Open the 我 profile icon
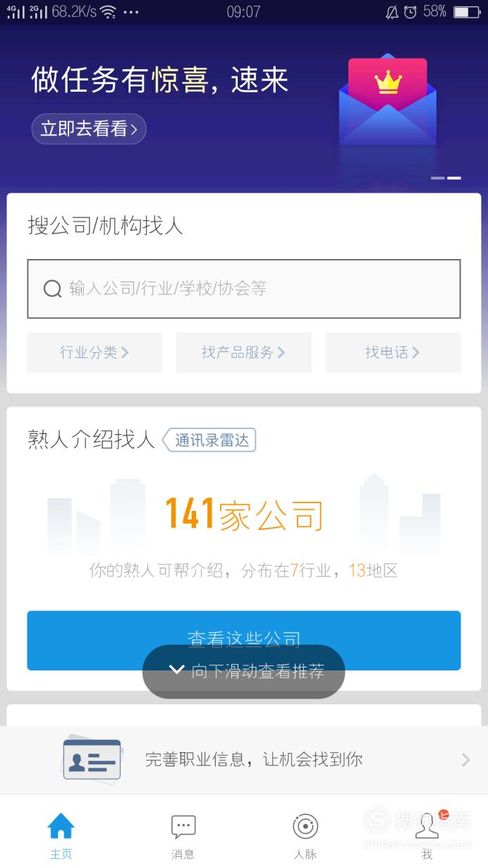 click(427, 826)
